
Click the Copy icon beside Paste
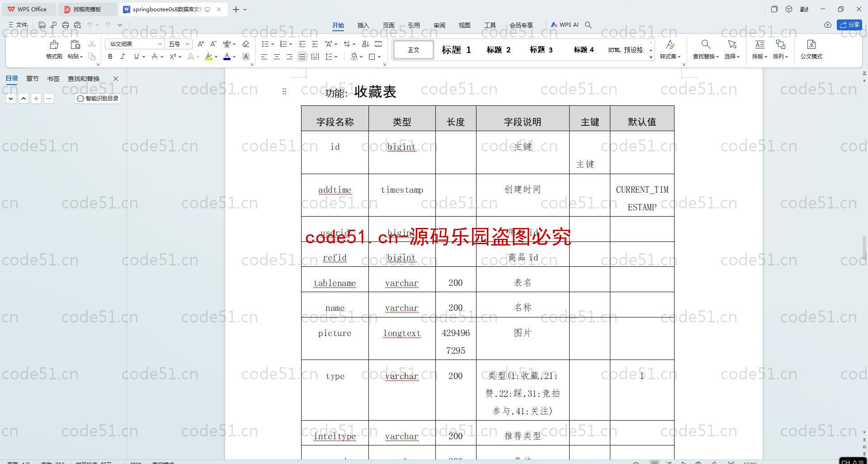click(x=92, y=57)
